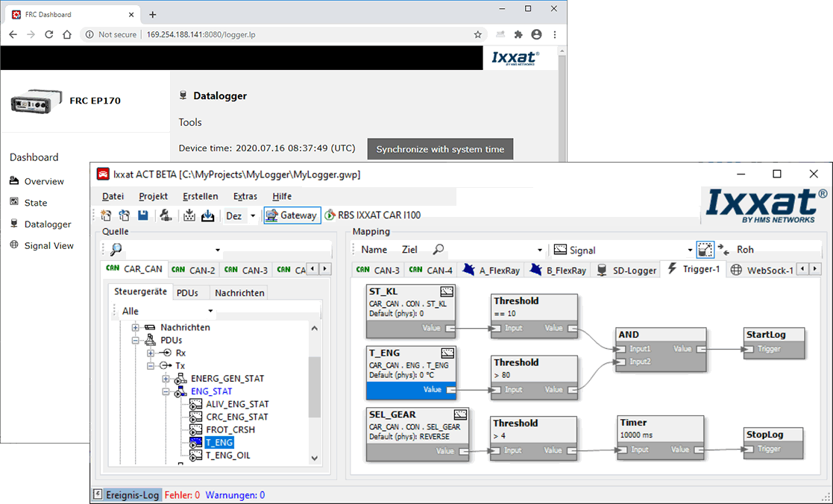
Task: Click the swap arrows icon before Roh
Action: 723,250
